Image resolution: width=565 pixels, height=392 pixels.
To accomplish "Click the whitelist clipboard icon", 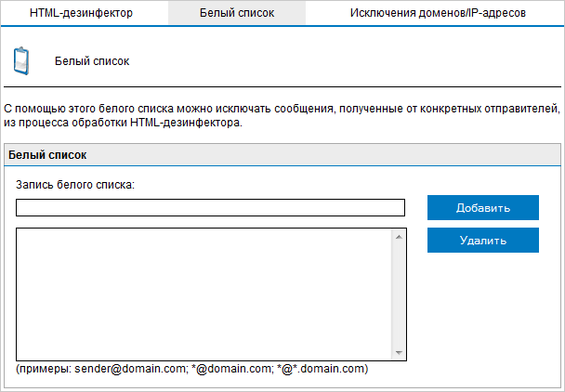I will point(21,60).
